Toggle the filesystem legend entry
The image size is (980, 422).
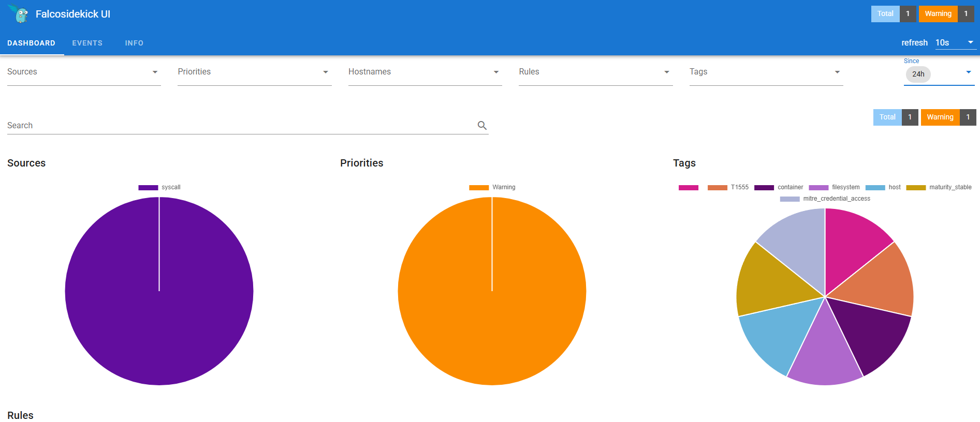(835, 187)
